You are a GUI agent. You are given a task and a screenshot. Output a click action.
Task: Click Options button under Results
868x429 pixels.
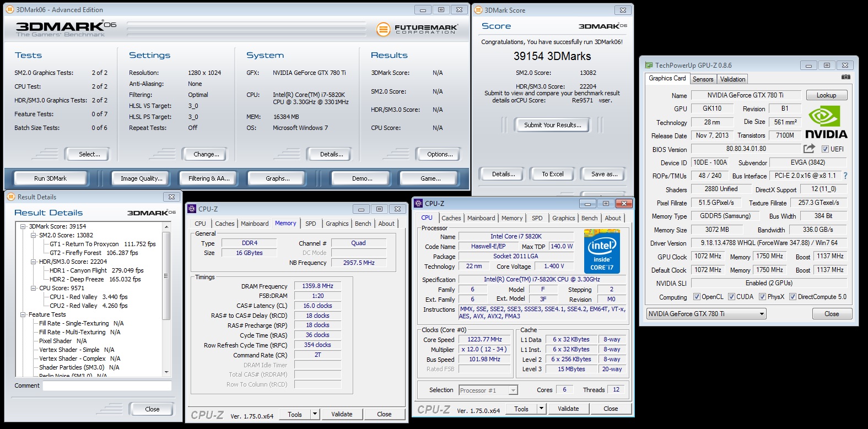pos(440,154)
